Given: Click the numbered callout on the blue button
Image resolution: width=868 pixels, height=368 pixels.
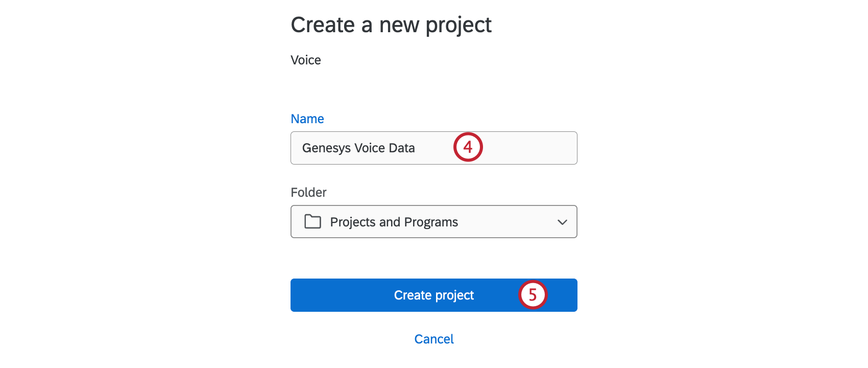Looking at the screenshot, I should tap(533, 295).
